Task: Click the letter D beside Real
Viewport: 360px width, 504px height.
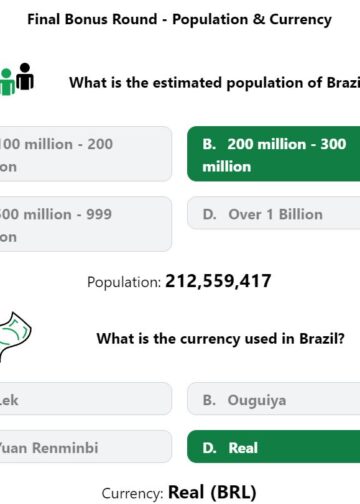Action: pos(209,448)
